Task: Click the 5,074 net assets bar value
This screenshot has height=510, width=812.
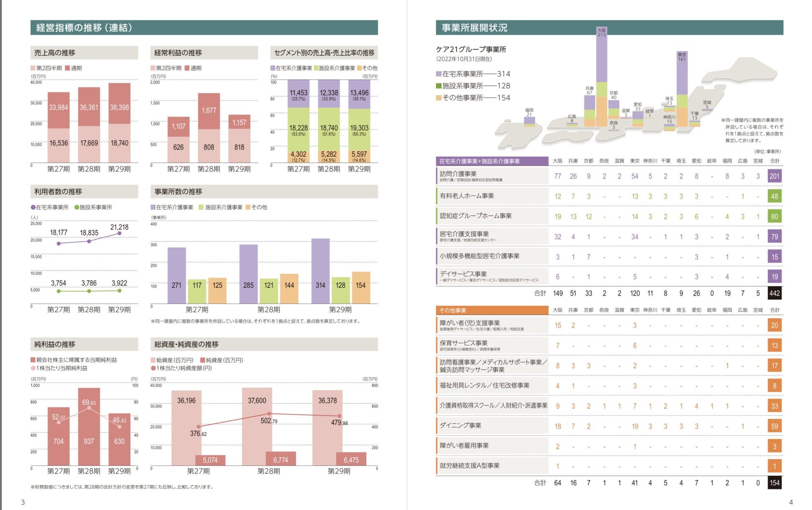Action: click(210, 460)
